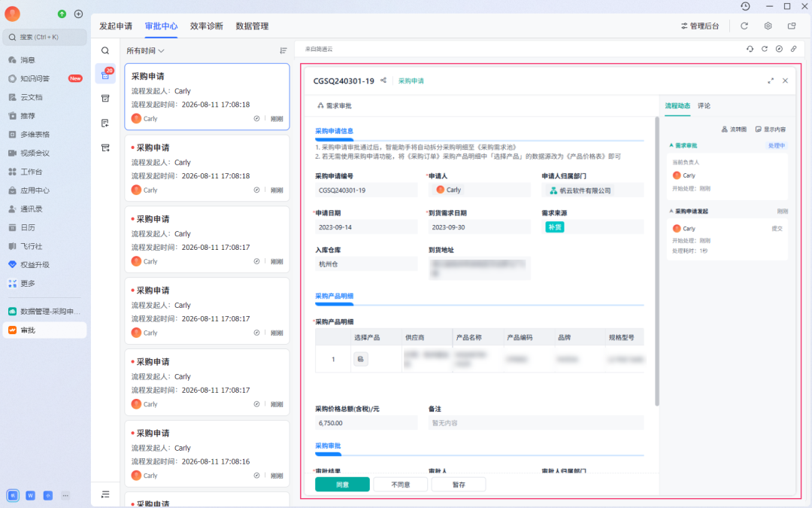This screenshot has width=812, height=508.
Task: Click the 暂存 save-draft button
Action: (x=459, y=485)
